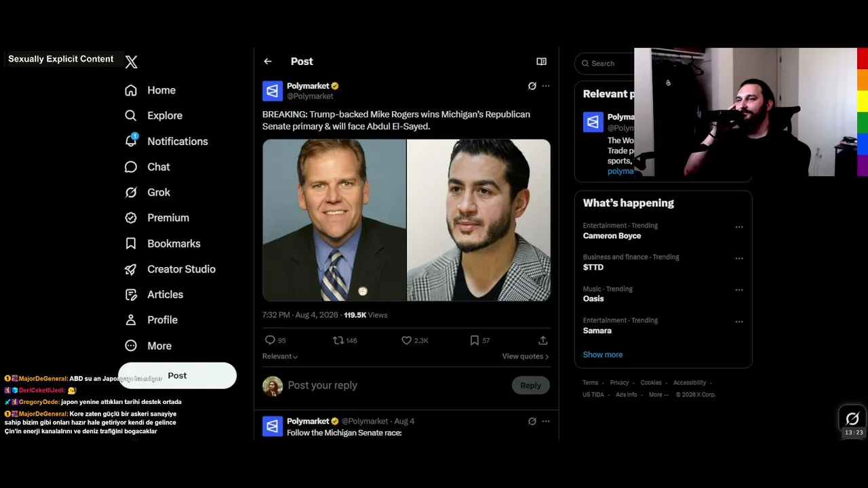868x488 pixels.
Task: Go to the X logo home link
Action: [132, 62]
